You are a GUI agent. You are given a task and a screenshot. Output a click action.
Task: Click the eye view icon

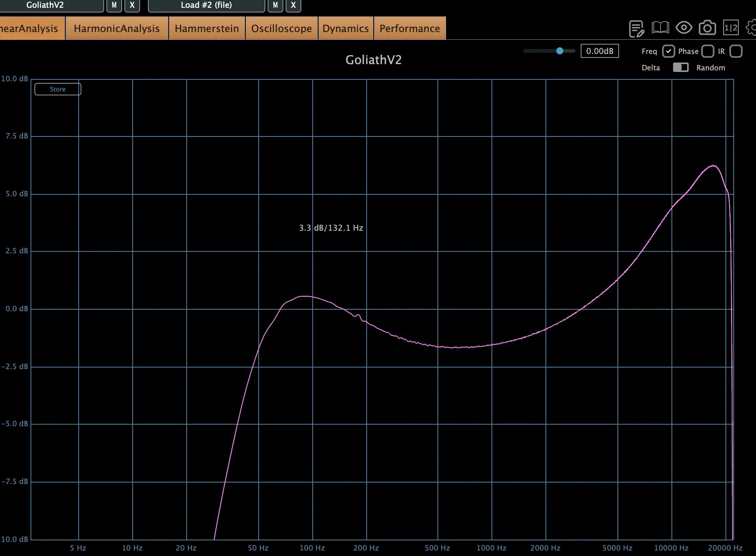click(684, 27)
